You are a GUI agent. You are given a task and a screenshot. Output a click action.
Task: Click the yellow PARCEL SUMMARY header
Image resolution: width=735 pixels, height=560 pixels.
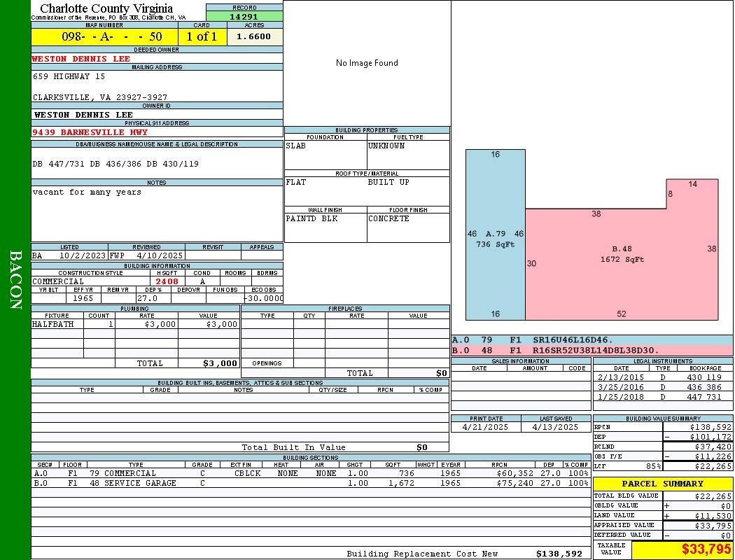(x=662, y=484)
